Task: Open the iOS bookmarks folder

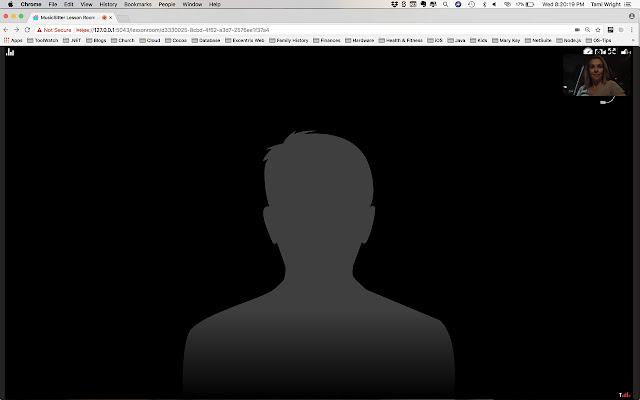Action: click(x=435, y=40)
